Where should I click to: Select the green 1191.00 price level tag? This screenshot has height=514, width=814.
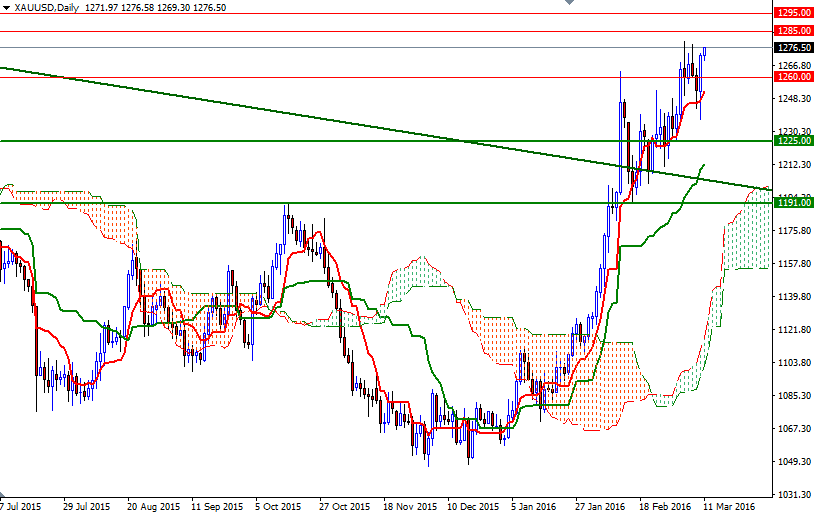pyautogui.click(x=792, y=203)
